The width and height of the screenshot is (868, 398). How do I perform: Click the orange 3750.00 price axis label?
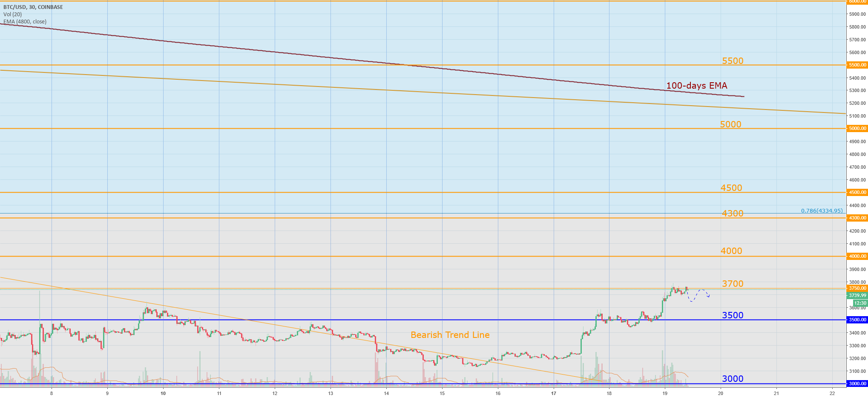click(x=856, y=288)
